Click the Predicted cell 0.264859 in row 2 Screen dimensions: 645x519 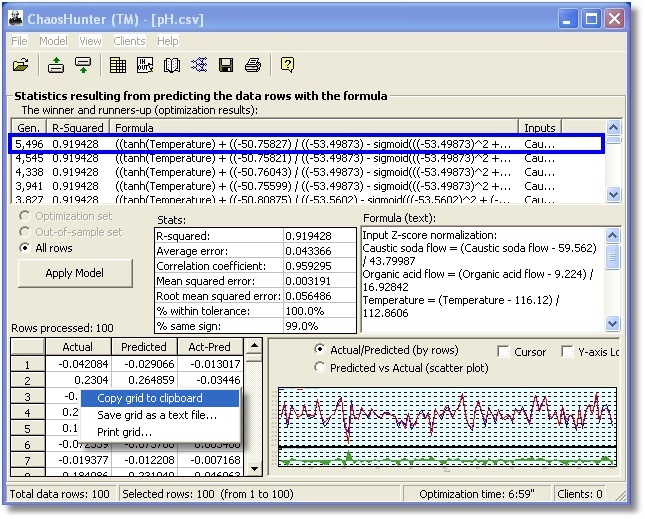[144, 380]
